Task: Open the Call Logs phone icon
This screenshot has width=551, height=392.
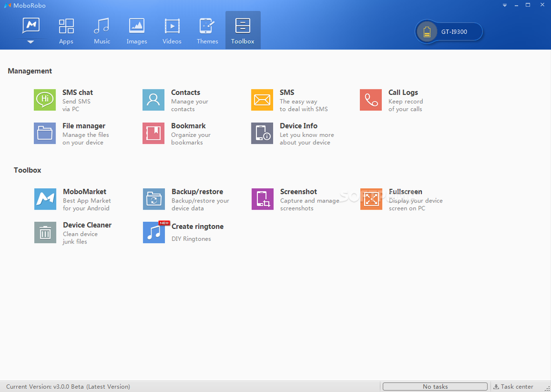Action: [x=371, y=100]
